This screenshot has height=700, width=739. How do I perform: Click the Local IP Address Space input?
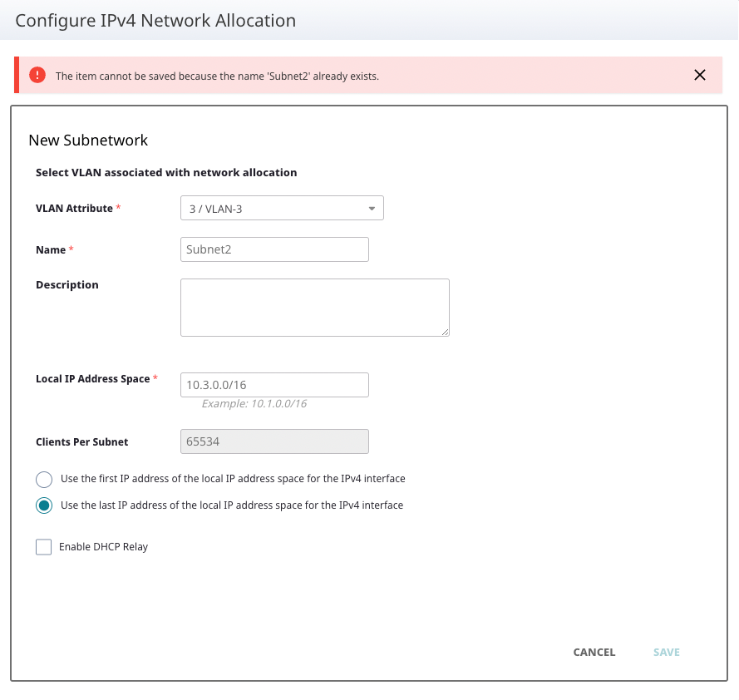[x=274, y=385]
